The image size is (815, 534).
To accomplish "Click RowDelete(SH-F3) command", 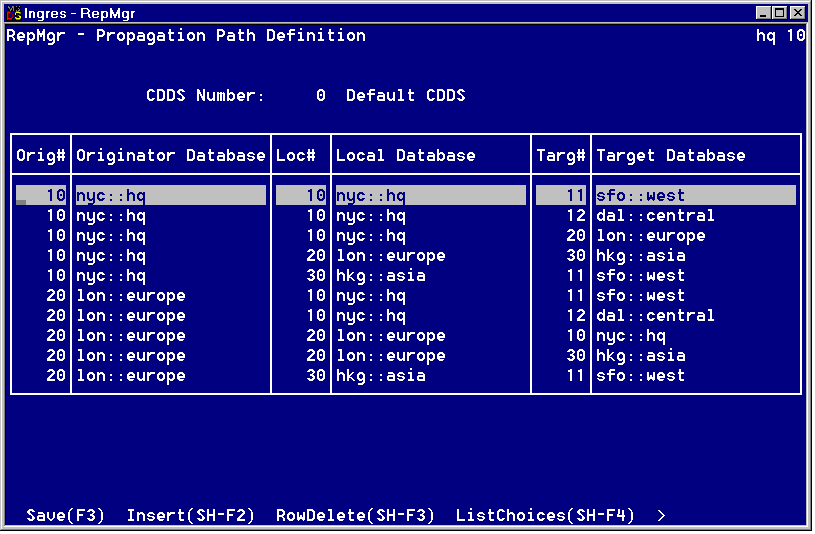I will click(x=355, y=516).
